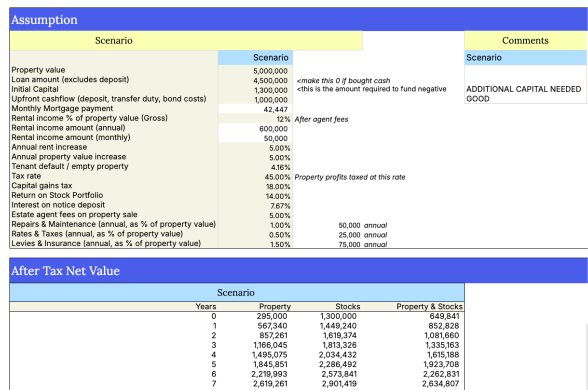Click the Upfront cashflow value 1,000,000
This screenshot has width=588, height=390.
(256, 100)
